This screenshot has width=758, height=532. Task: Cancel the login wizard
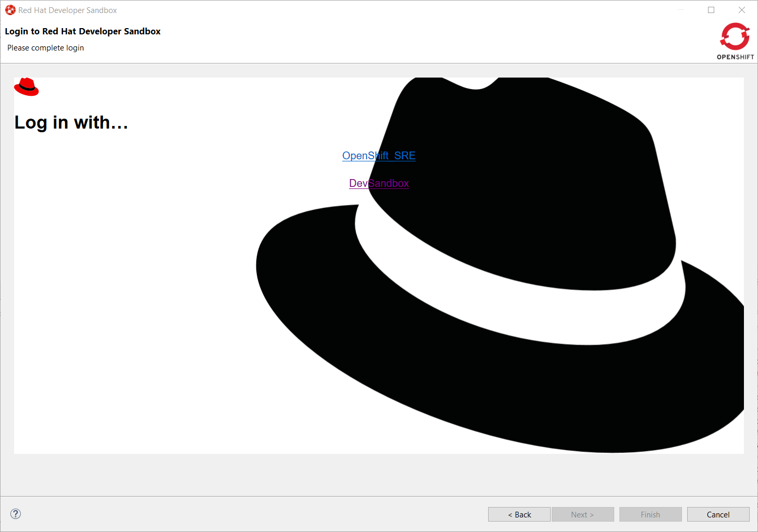718,514
